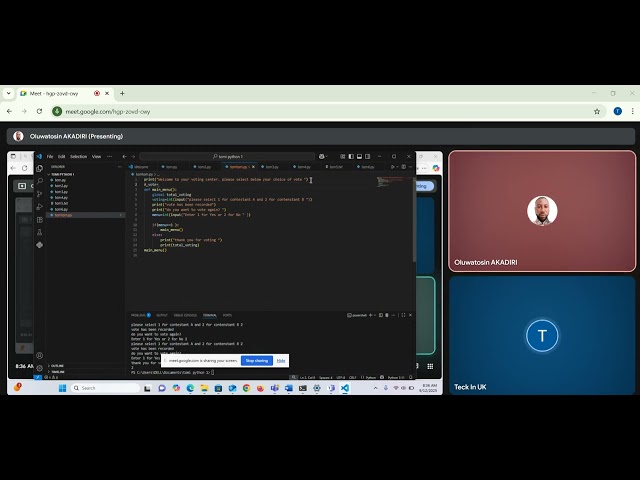
Task: Click the command center search box
Action: [227, 156]
